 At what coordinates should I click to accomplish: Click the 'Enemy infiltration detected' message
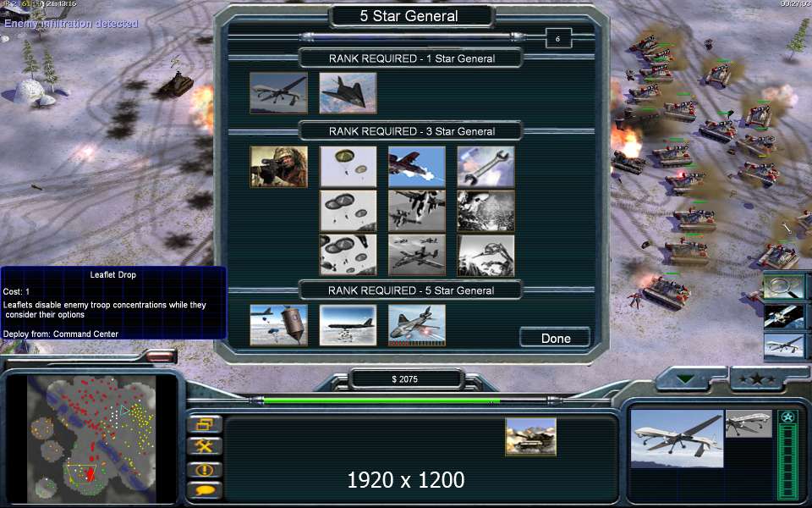coord(71,24)
